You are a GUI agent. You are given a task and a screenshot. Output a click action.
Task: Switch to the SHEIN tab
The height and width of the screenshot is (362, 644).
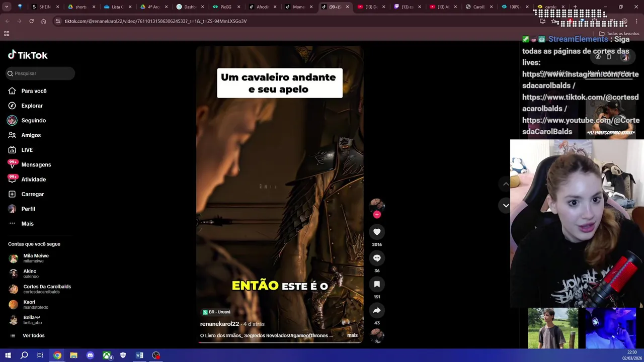tap(45, 7)
